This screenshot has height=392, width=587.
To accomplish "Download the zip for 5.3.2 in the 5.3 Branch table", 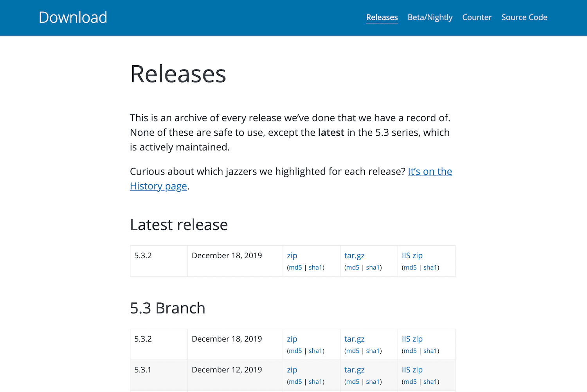I will 292,339.
